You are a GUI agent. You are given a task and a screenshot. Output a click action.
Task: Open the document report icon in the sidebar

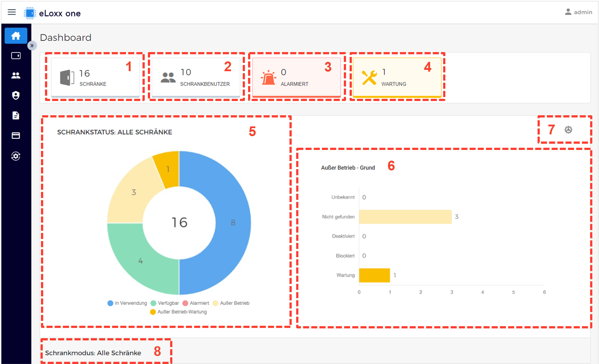(16, 116)
